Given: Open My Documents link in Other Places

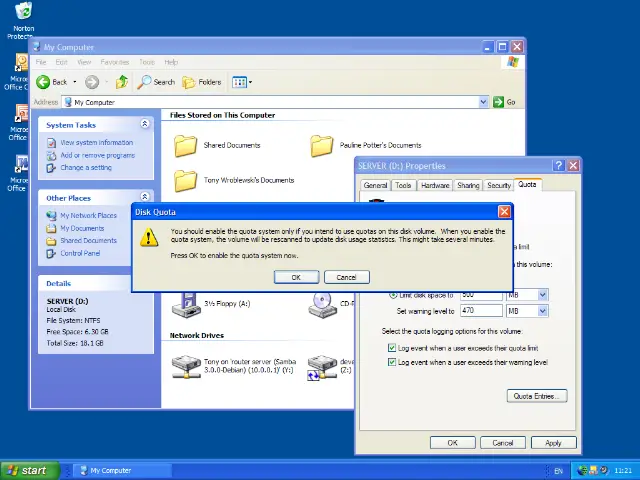Looking at the screenshot, I should [82, 228].
